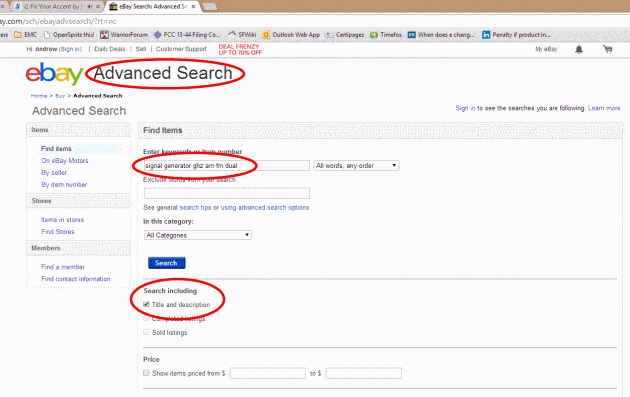Enable the Completed listings checkbox
The image size is (630, 397).
pos(146,318)
